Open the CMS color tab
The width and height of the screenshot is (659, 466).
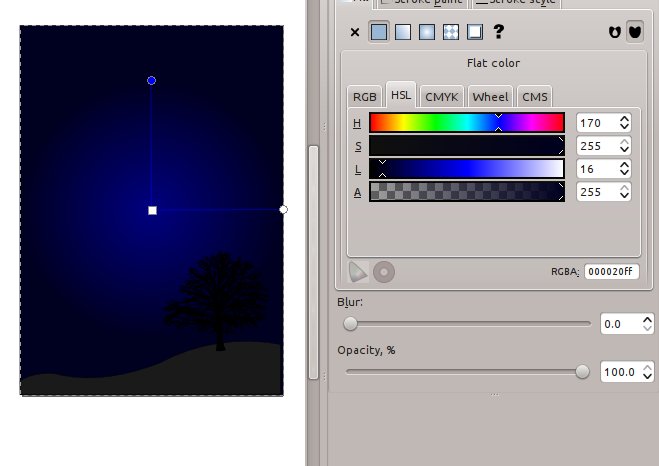pyautogui.click(x=535, y=97)
